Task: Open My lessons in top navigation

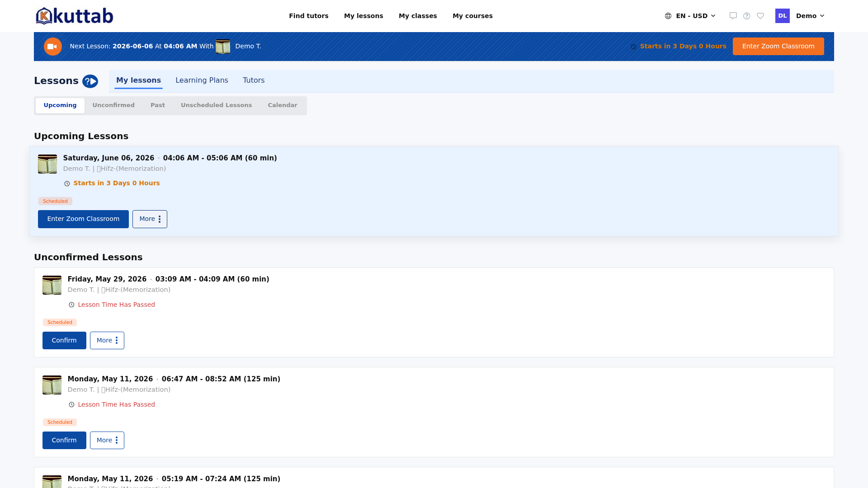Action: click(363, 16)
